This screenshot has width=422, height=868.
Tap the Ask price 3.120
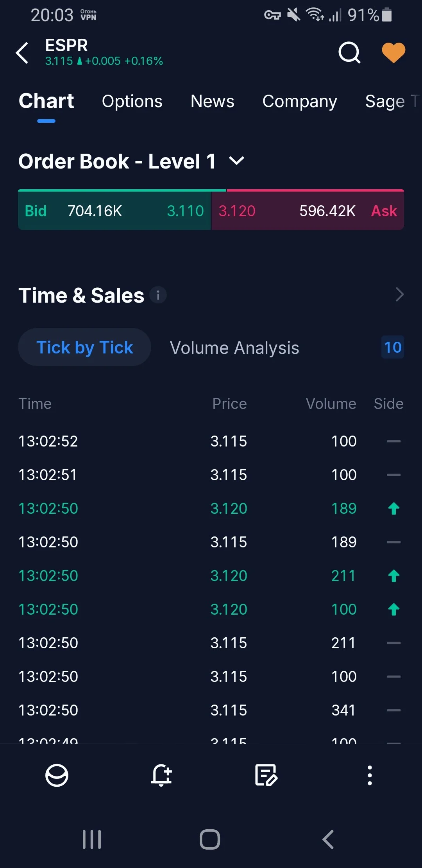tap(237, 211)
